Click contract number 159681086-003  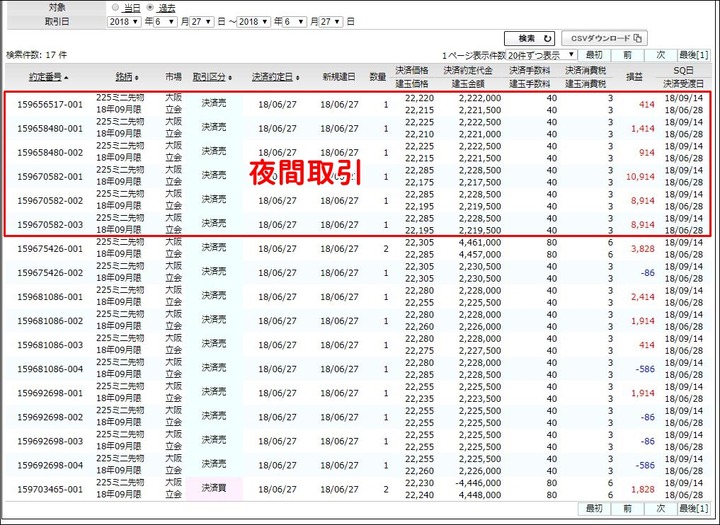click(x=50, y=345)
